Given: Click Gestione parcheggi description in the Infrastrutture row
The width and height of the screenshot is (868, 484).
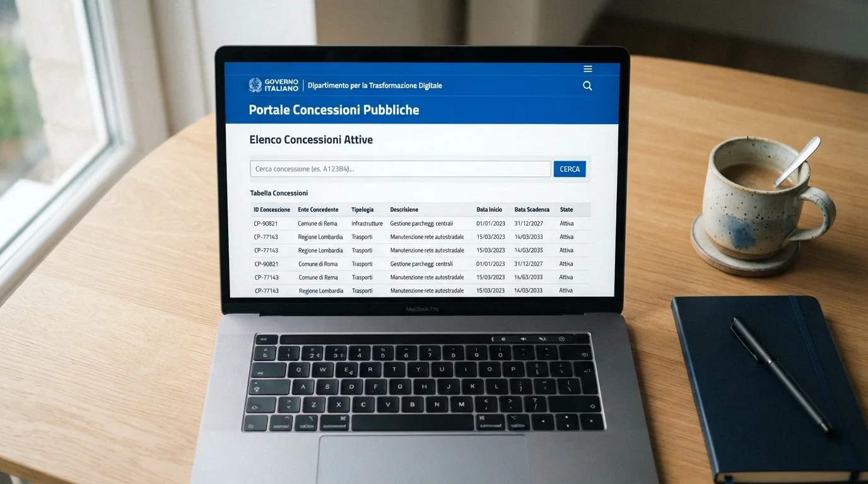Looking at the screenshot, I should (421, 224).
